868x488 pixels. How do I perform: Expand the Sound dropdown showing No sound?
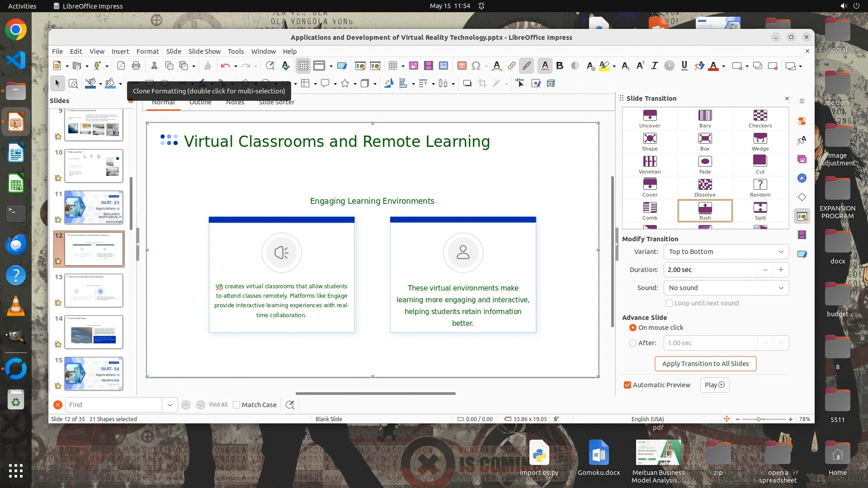[x=726, y=288]
